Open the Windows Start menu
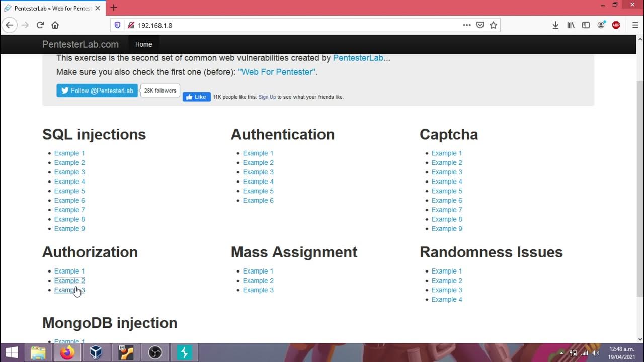 click(x=11, y=353)
